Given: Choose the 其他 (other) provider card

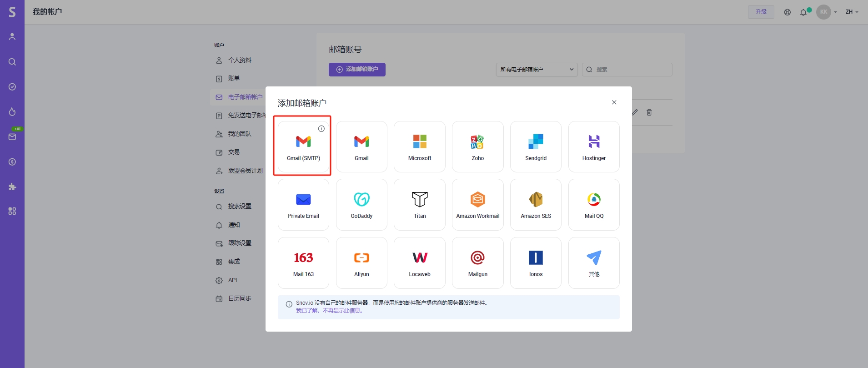Looking at the screenshot, I should 594,263.
